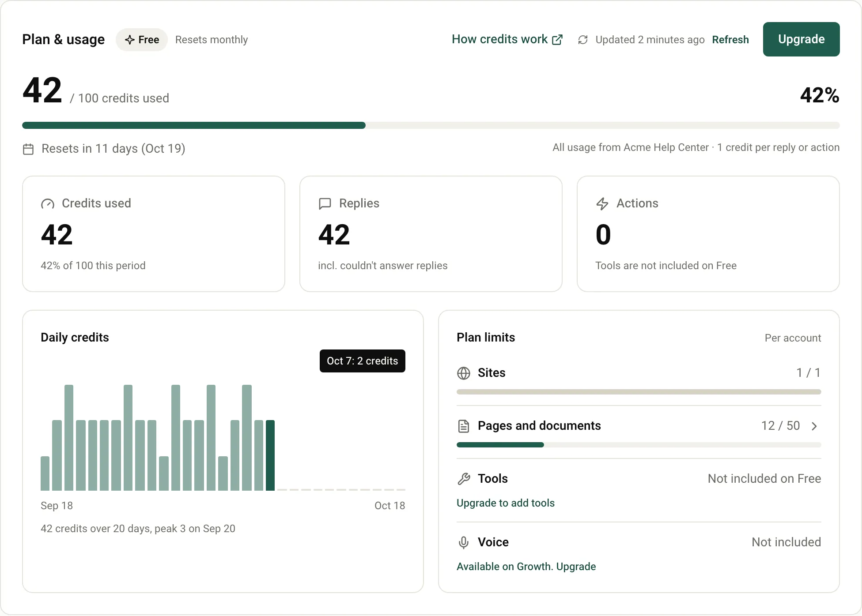Click the wrench icon beside Tools
Viewport: 862px width, 616px height.
pyautogui.click(x=464, y=479)
